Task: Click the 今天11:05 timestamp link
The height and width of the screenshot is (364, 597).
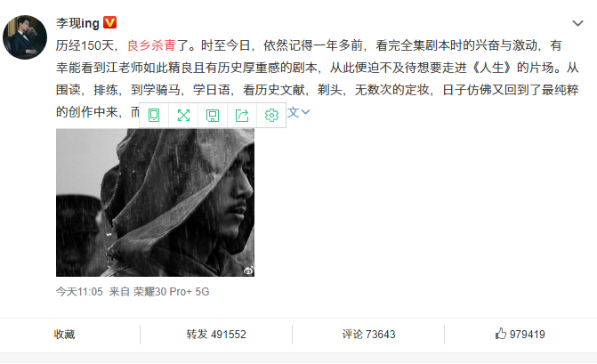Action: (x=79, y=292)
